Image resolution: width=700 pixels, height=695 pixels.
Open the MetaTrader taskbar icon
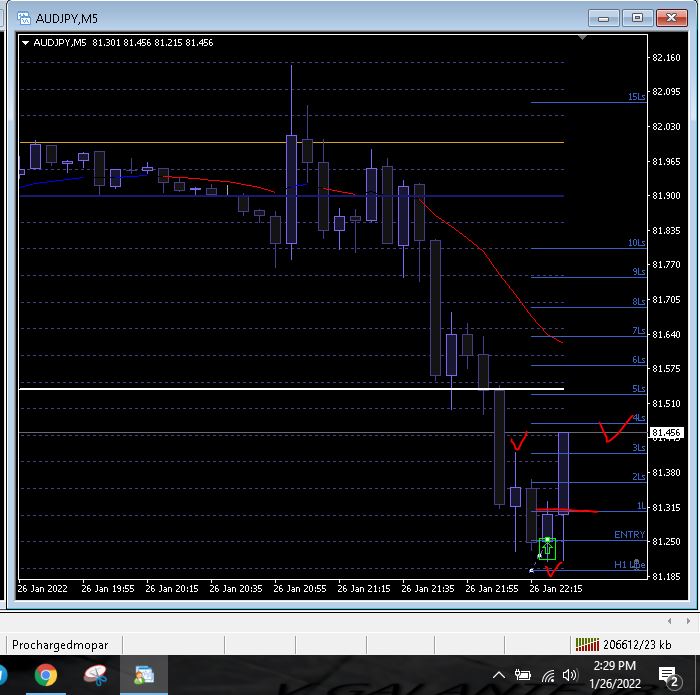144,675
